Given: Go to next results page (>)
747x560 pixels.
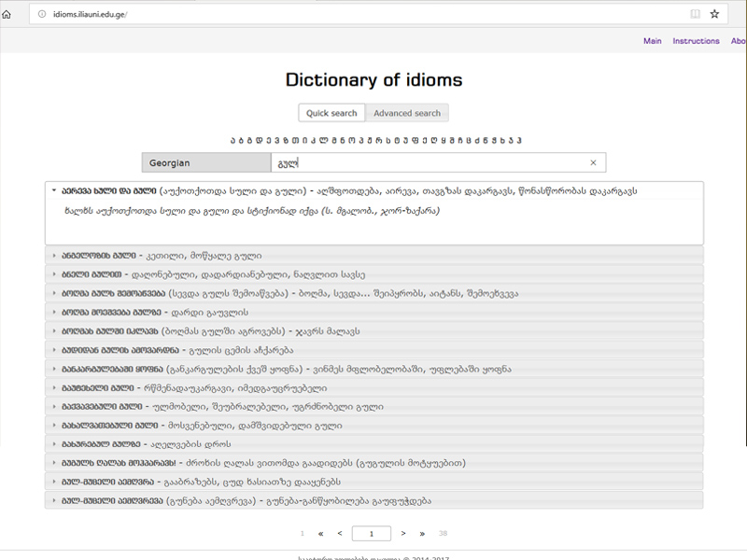Looking at the screenshot, I should 403,533.
